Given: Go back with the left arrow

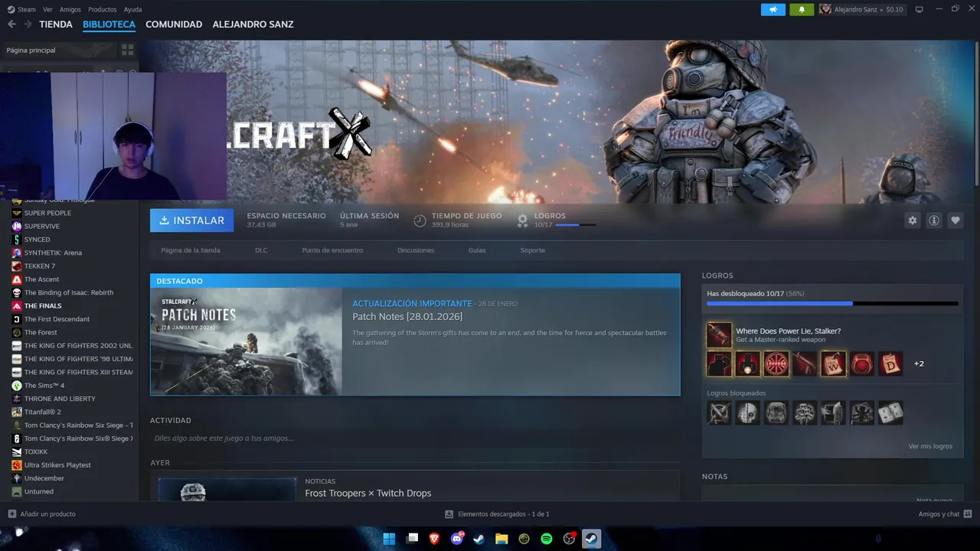Looking at the screenshot, I should click(x=11, y=24).
